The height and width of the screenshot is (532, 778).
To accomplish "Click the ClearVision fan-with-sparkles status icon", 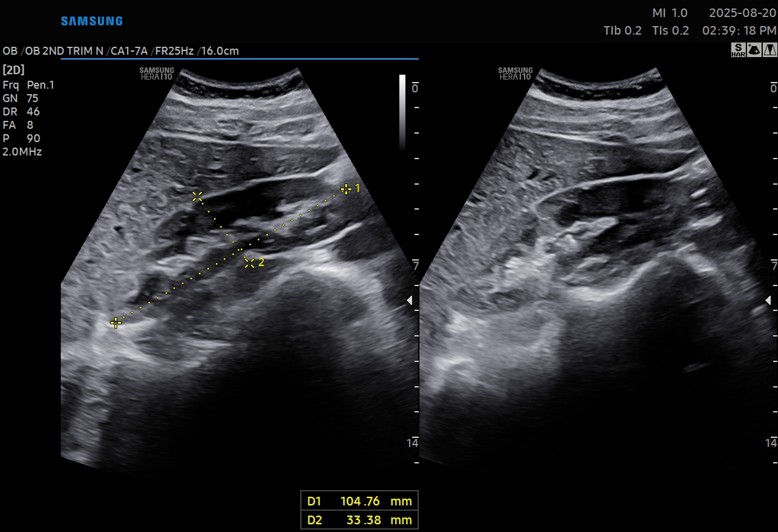I will tap(754, 50).
